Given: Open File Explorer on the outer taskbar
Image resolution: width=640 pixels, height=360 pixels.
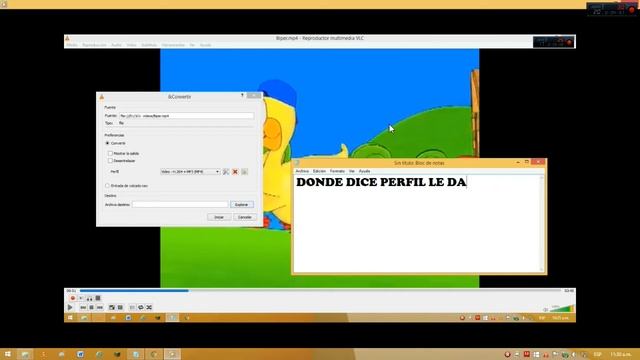Looking at the screenshot, I should click(25, 354).
